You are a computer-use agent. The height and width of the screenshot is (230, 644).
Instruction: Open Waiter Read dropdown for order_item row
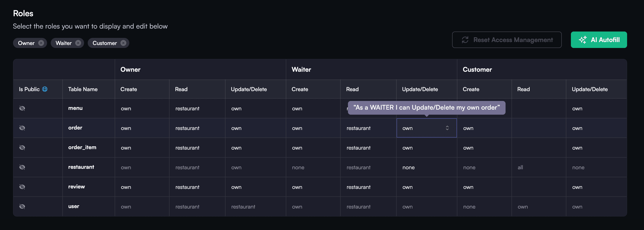click(368, 148)
